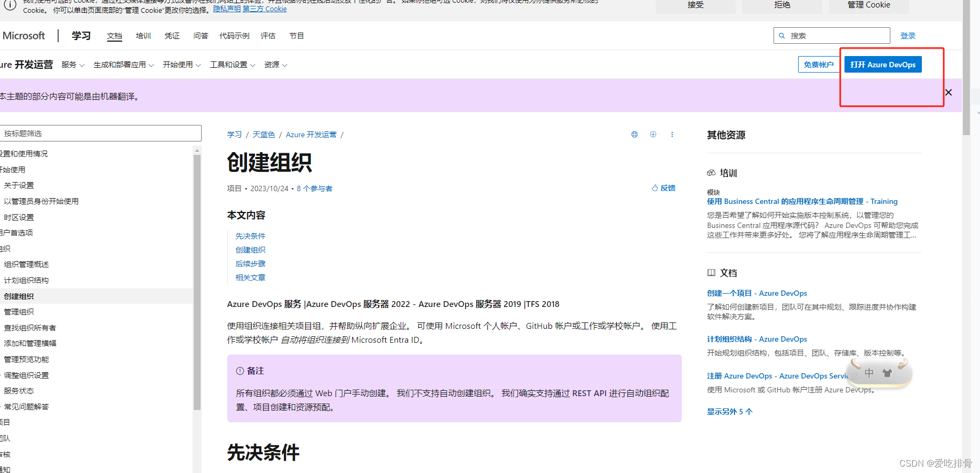The height and width of the screenshot is (473, 980).
Task: Open 服务状态 in the sidebar
Action: coord(19,391)
